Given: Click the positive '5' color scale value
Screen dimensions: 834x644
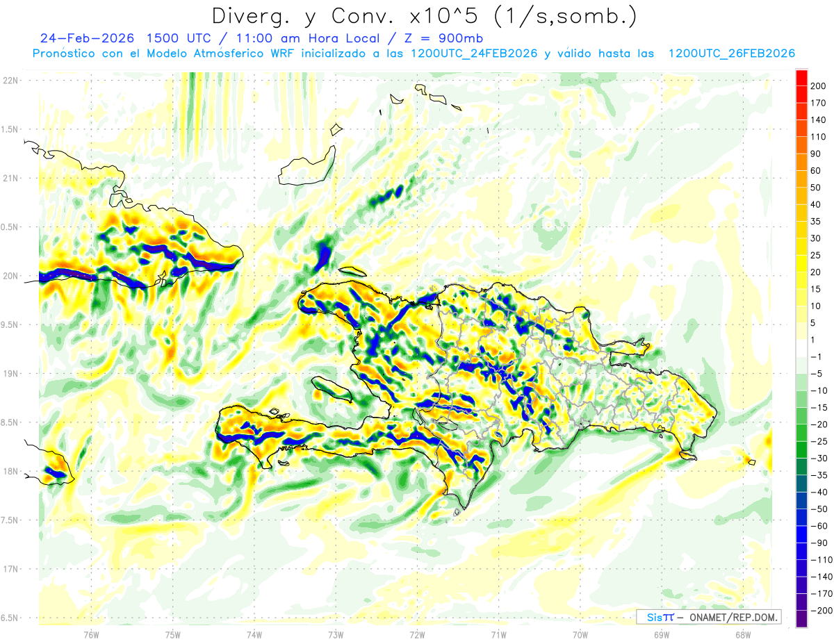Looking at the screenshot, I should click(x=814, y=323).
